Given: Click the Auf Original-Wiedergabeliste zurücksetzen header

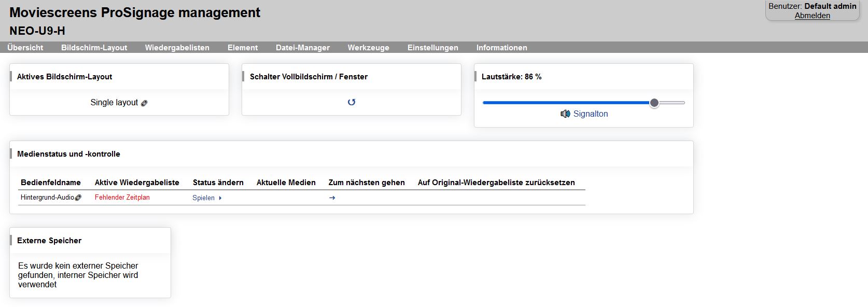Looking at the screenshot, I should tap(496, 183).
